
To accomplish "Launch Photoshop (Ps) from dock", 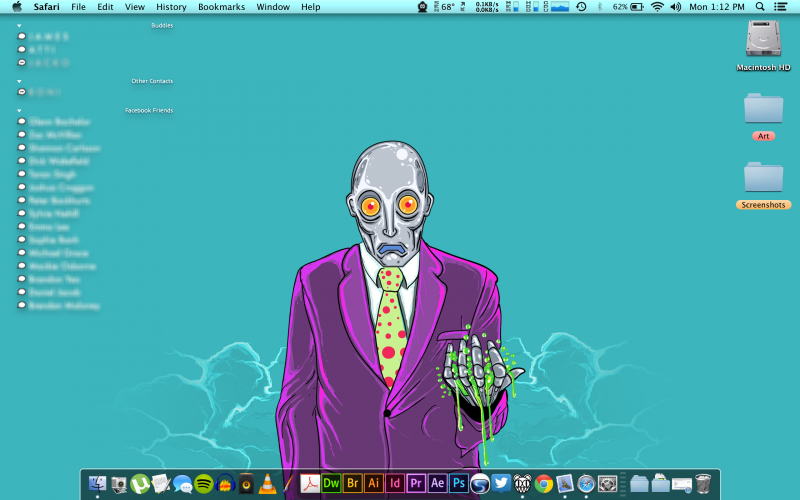I will [459, 483].
